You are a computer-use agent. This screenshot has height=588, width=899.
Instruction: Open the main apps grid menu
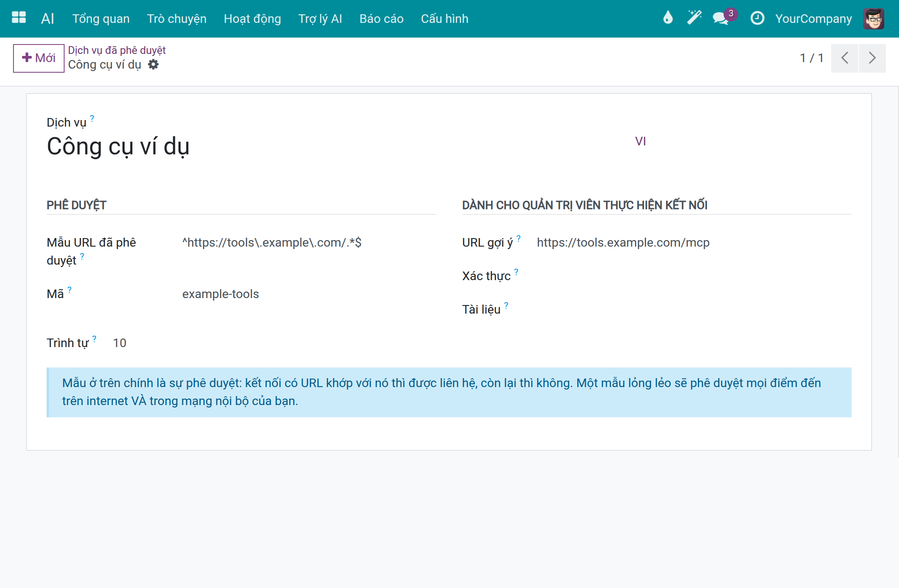coord(19,18)
